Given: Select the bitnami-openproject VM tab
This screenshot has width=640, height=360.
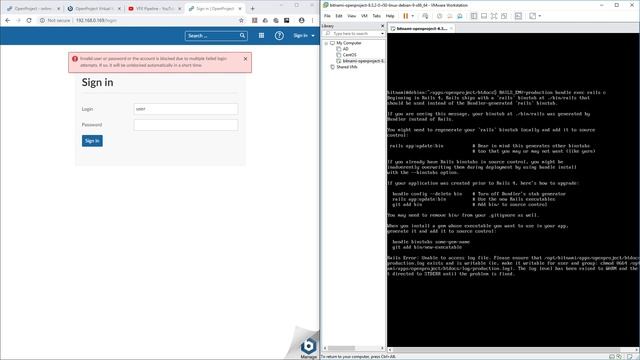Looking at the screenshot, I should pyautogui.click(x=421, y=29).
